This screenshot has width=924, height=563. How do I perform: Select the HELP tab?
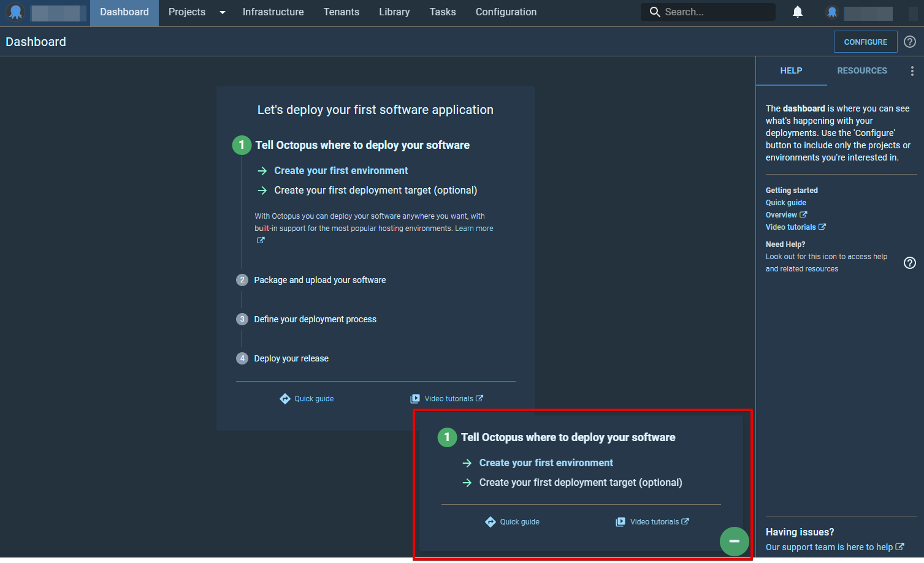click(x=791, y=71)
